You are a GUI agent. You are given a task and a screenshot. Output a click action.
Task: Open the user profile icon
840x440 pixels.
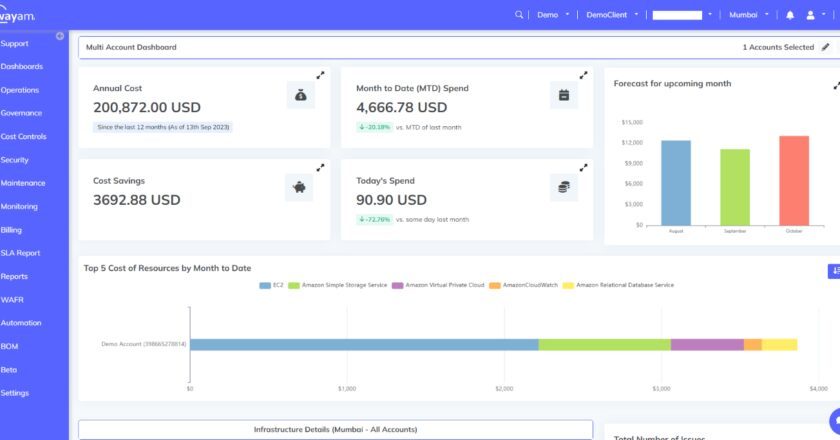[811, 15]
